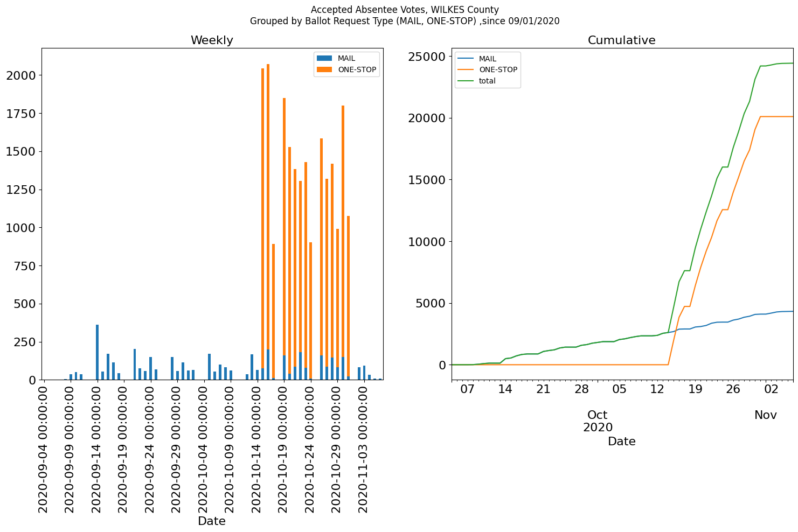
Task: Click the x-axis tick '05' on Cumulative chart
Action: click(x=620, y=389)
